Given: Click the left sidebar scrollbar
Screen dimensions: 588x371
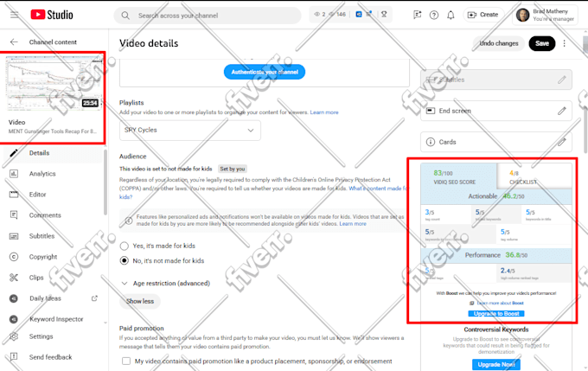Looking at the screenshot, I should coord(105,182).
